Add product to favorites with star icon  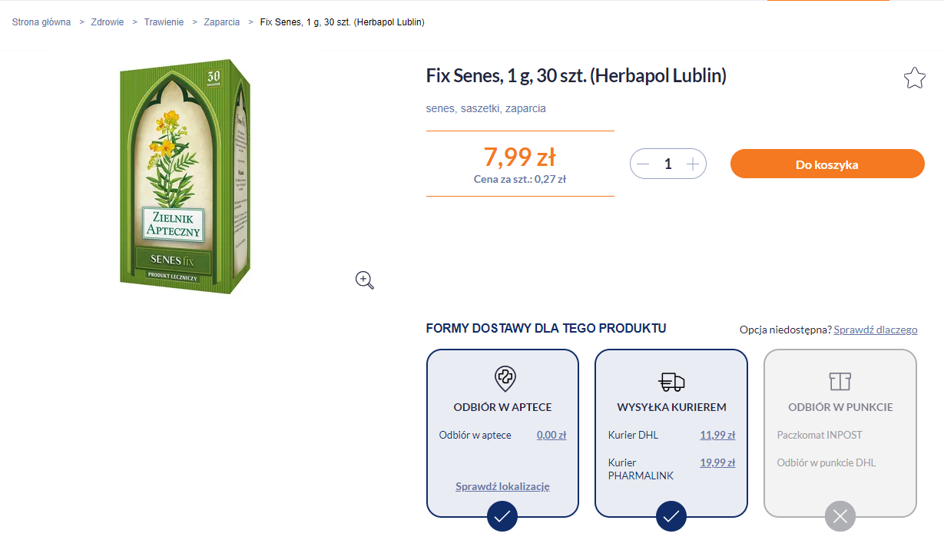914,78
